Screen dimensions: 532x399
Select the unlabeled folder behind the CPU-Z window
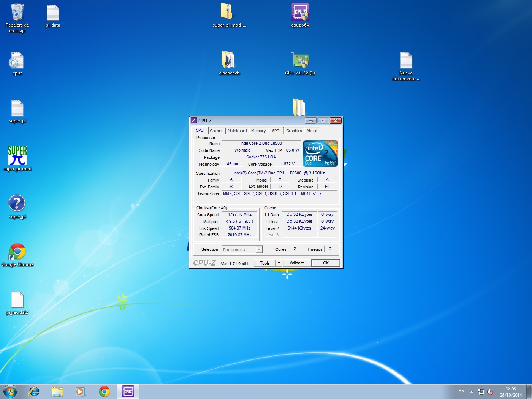[299, 107]
